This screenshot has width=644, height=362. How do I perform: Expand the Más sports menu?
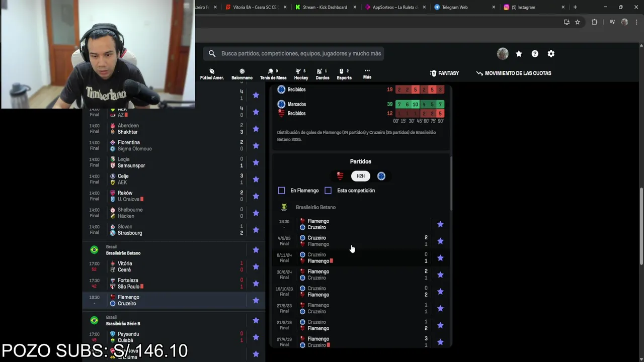tap(367, 74)
